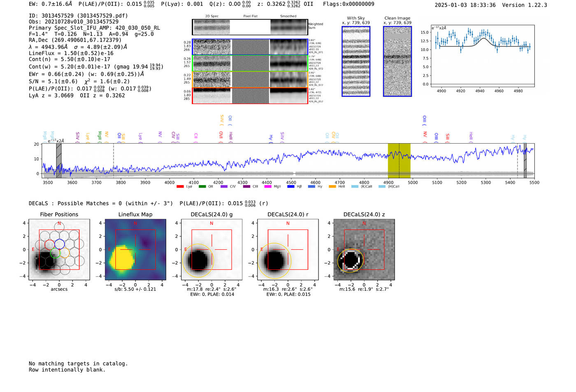This screenshot has height=392, width=576.
Task: Click the green fiber circle in Fiber Positions
Action: [55, 253]
